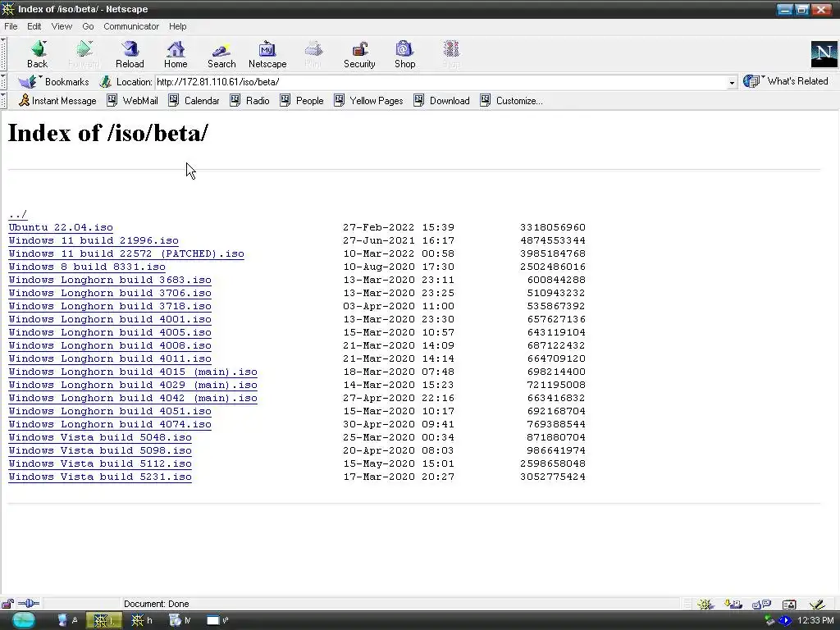Open the Edit menu
This screenshot has width=840, height=630.
(34, 26)
